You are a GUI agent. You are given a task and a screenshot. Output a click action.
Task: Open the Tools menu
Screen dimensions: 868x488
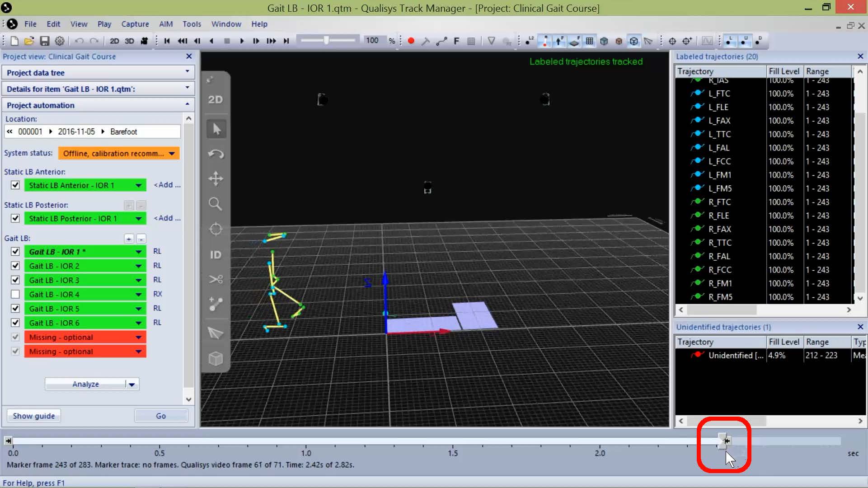coord(192,24)
